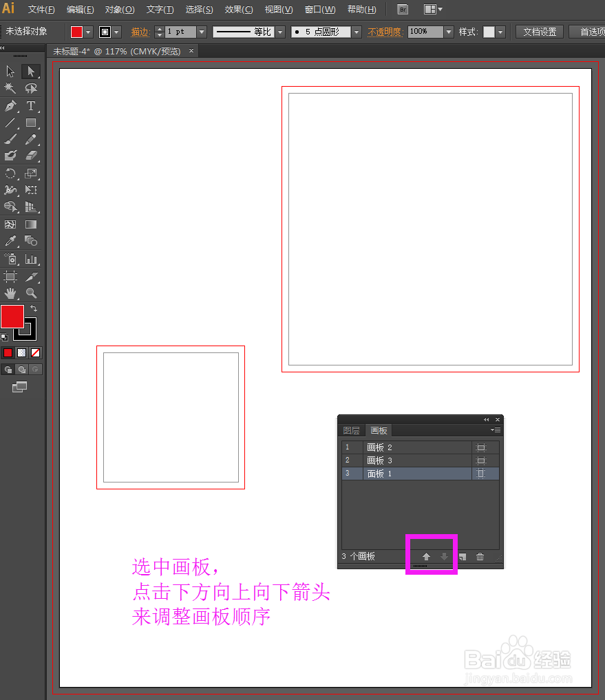Open brush definition dropdown (5 点圆形)
605x700 pixels.
(356, 32)
